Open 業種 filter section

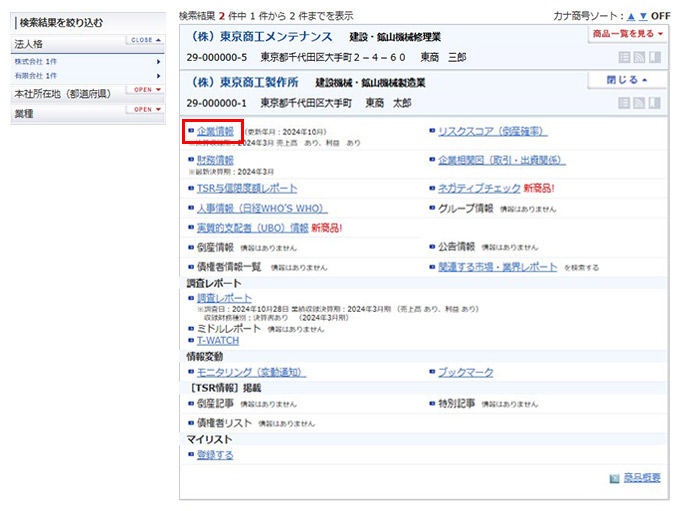[x=147, y=109]
